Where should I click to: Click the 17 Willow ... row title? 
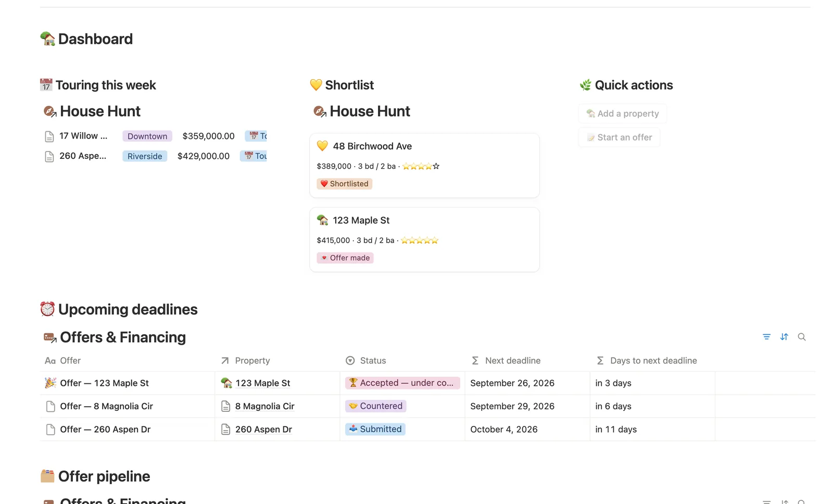click(83, 136)
